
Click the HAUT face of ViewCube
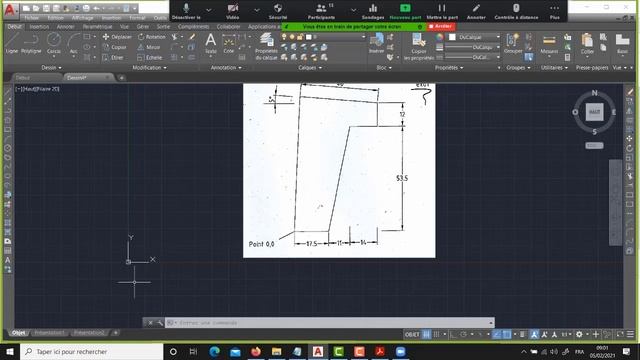coord(594,112)
